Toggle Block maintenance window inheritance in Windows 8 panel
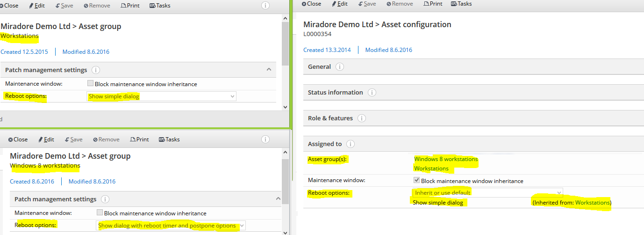This screenshot has width=644, height=235. coord(100,213)
